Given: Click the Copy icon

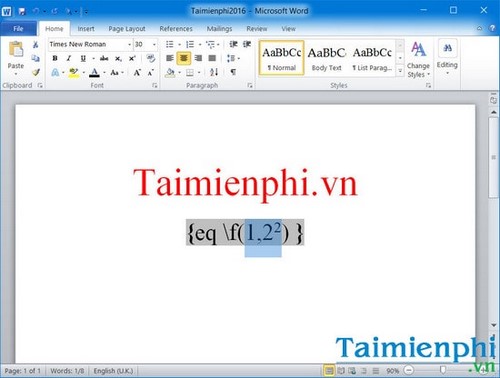Looking at the screenshot, I should 35,58.
